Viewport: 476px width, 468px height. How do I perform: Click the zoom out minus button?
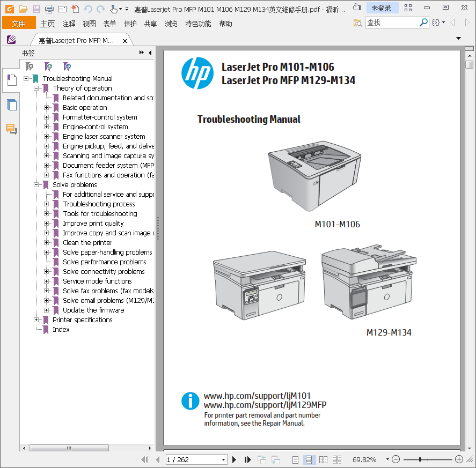[x=396, y=459]
